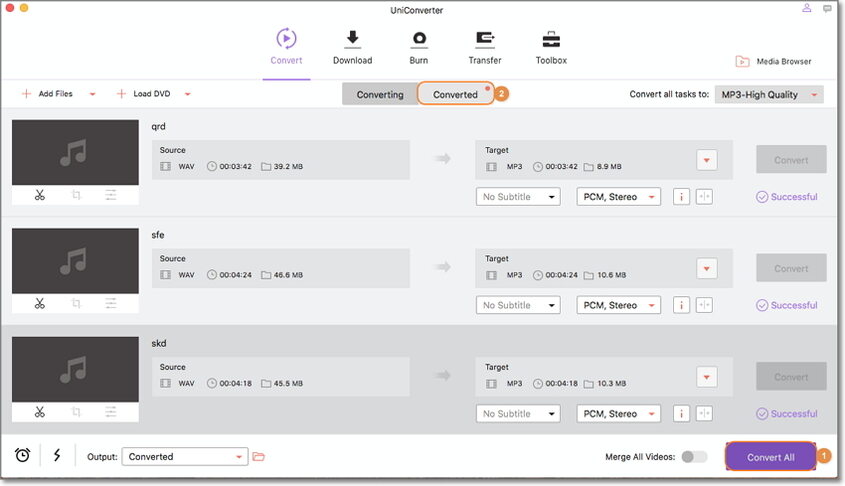845x486 pixels.
Task: Click the user account icon
Action: pyautogui.click(x=806, y=8)
